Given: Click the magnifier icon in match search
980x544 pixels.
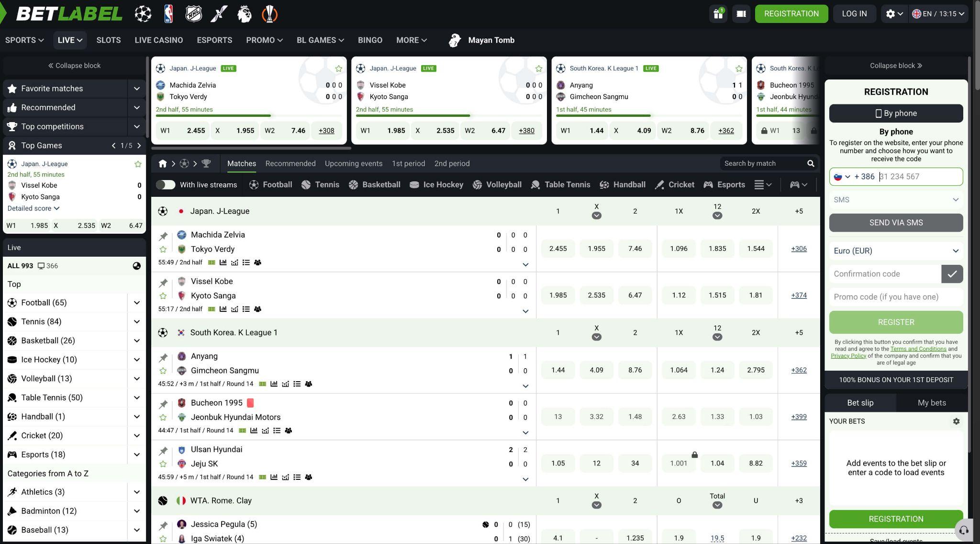Looking at the screenshot, I should coord(811,164).
